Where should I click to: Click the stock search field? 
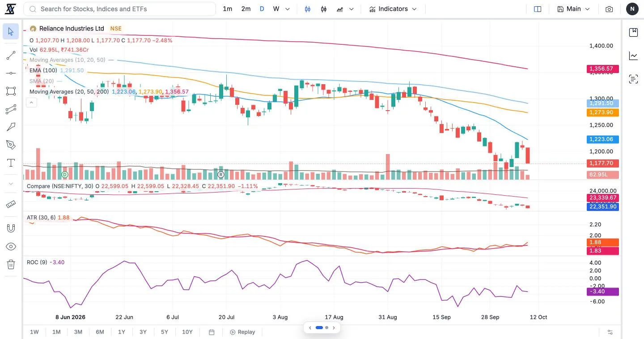[119, 9]
